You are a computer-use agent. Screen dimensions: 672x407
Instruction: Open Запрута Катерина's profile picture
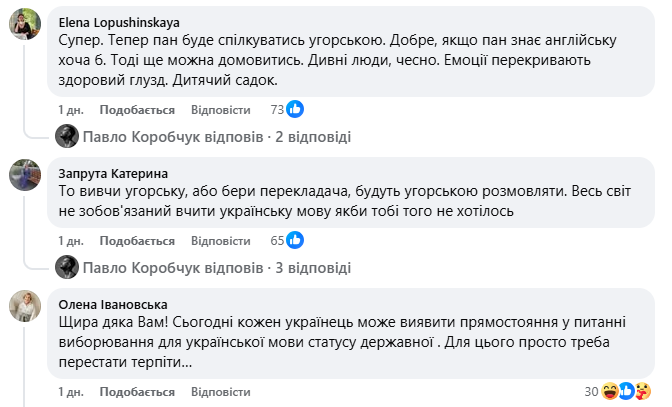pyautogui.click(x=25, y=177)
